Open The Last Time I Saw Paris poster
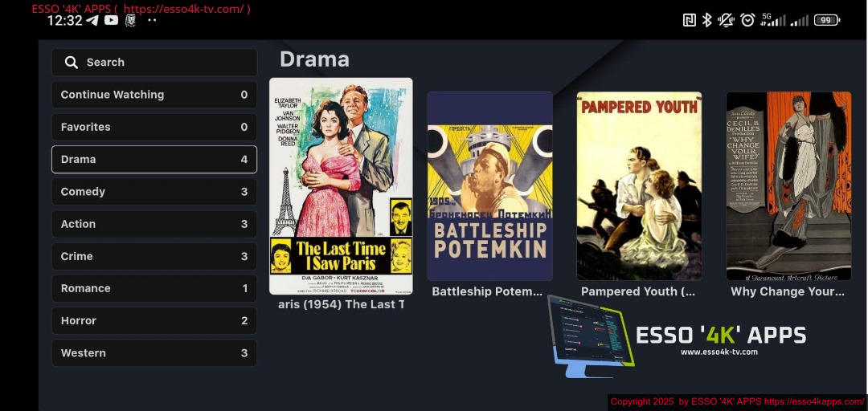Viewport: 868px width, 411px height. (341, 186)
